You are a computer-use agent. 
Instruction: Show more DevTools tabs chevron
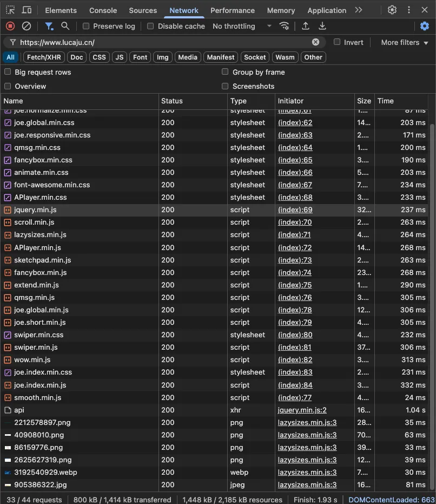coord(359,10)
